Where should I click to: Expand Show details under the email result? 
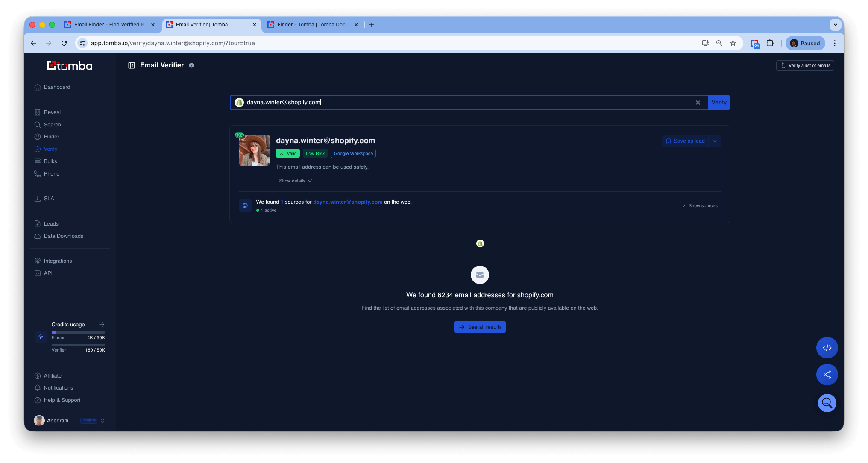[x=296, y=181]
